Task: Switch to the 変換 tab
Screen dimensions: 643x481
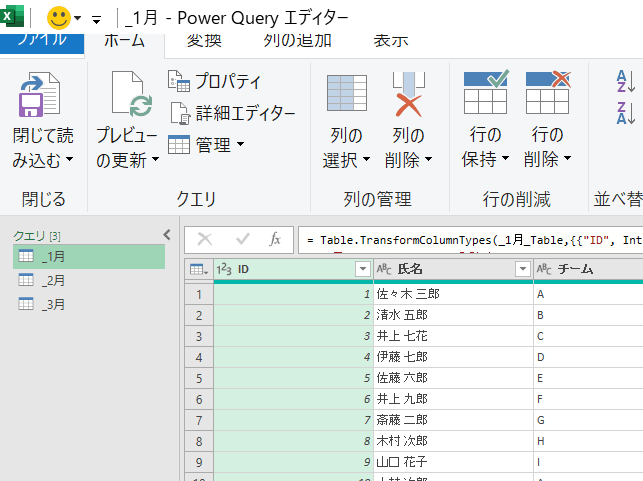Action: click(x=204, y=41)
